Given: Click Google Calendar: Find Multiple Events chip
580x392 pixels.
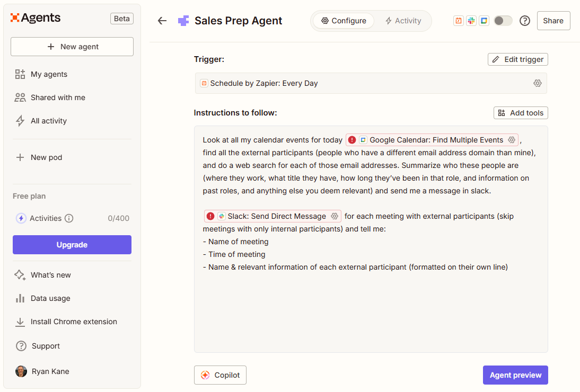Looking at the screenshot, I should [432, 140].
